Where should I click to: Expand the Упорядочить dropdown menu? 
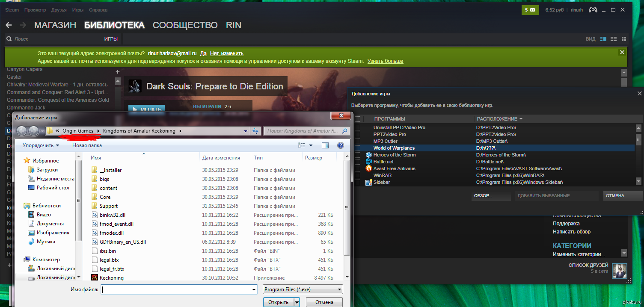41,145
